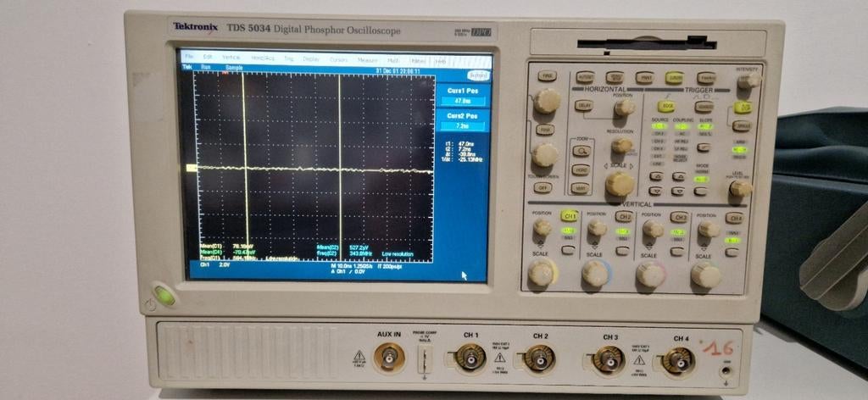This screenshot has height=400, width=868.
Task: Click the Freq(C2) measurement readout
Action: [344, 253]
